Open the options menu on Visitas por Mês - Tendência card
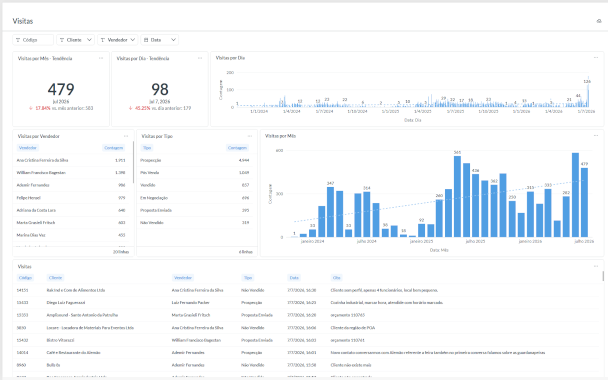 coord(101,58)
